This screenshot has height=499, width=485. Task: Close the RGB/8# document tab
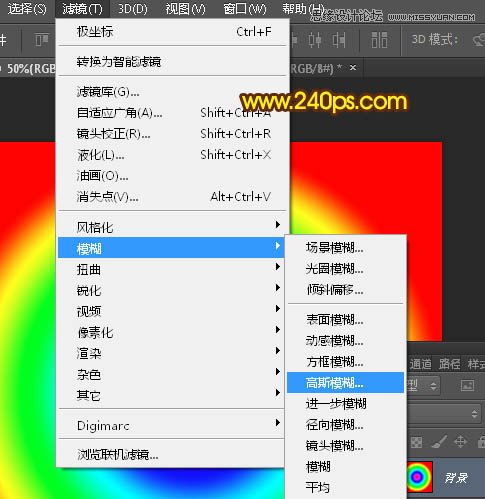pyautogui.click(x=353, y=68)
